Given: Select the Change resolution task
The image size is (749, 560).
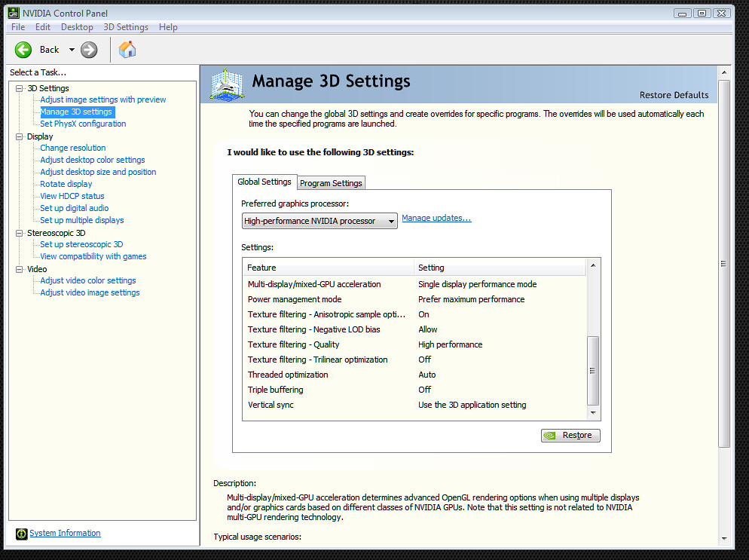Looking at the screenshot, I should [73, 148].
